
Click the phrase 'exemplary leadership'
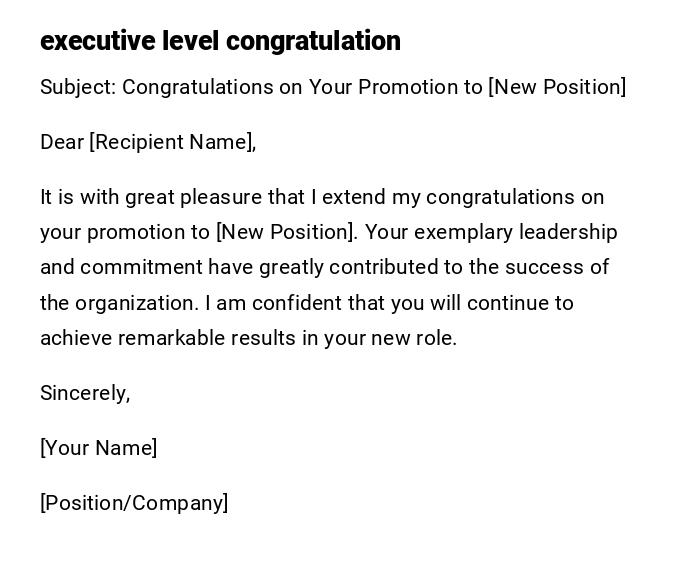516,232
